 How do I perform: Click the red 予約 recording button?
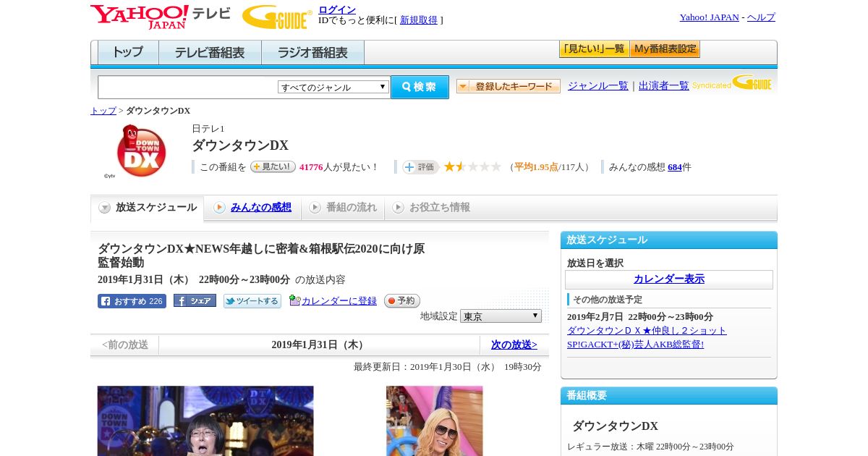pos(402,300)
